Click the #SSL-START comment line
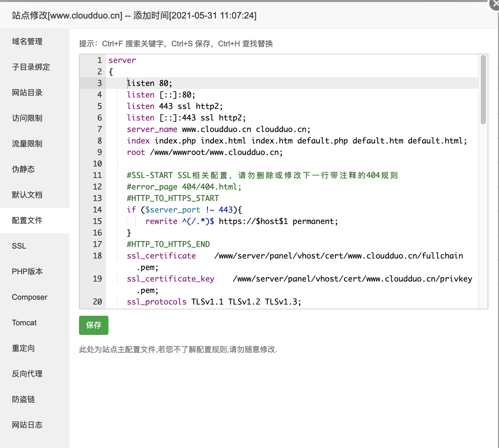Viewport: 499px width, 448px height. (262, 175)
